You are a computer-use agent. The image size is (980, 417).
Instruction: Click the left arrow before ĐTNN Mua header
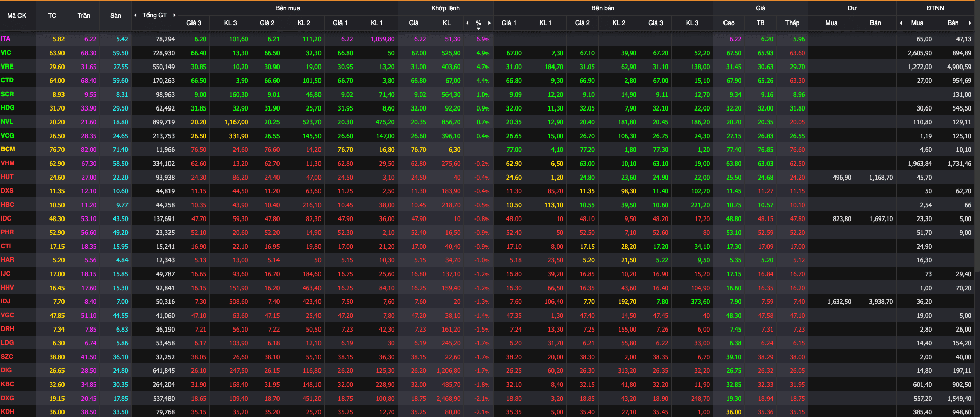tap(901, 23)
